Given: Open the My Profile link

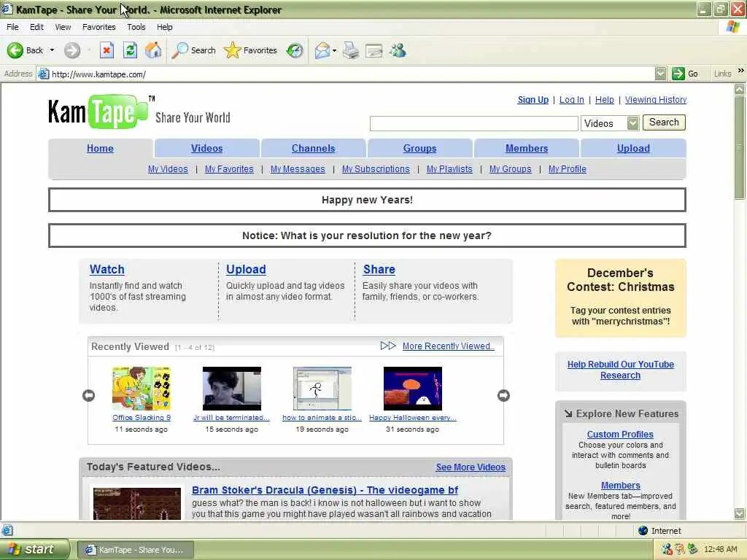Looking at the screenshot, I should coord(568,169).
